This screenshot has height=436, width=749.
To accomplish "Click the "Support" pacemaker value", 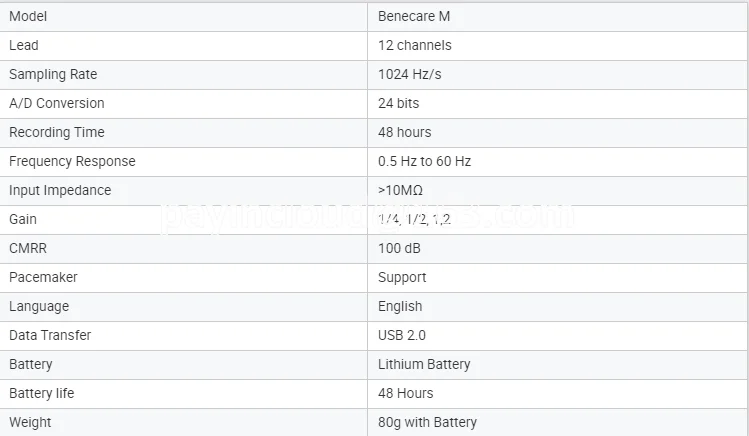I will [x=402, y=277].
